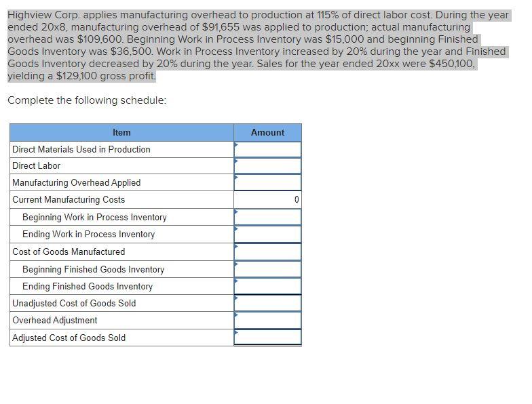Select the Cost of Goods Manufactured amount field
Viewport: 532px width, 404px height.
click(267, 252)
